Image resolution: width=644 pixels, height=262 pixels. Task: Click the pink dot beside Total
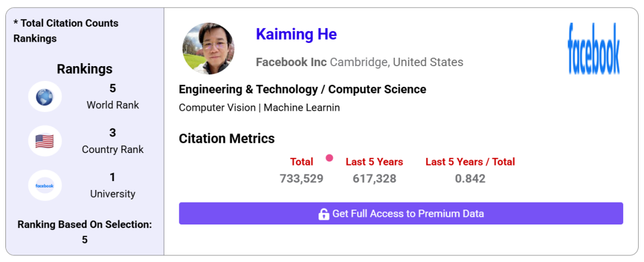329,158
